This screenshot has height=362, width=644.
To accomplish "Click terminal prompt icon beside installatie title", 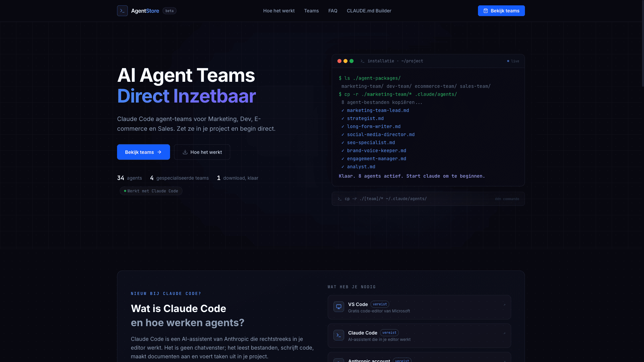I will [x=363, y=61].
